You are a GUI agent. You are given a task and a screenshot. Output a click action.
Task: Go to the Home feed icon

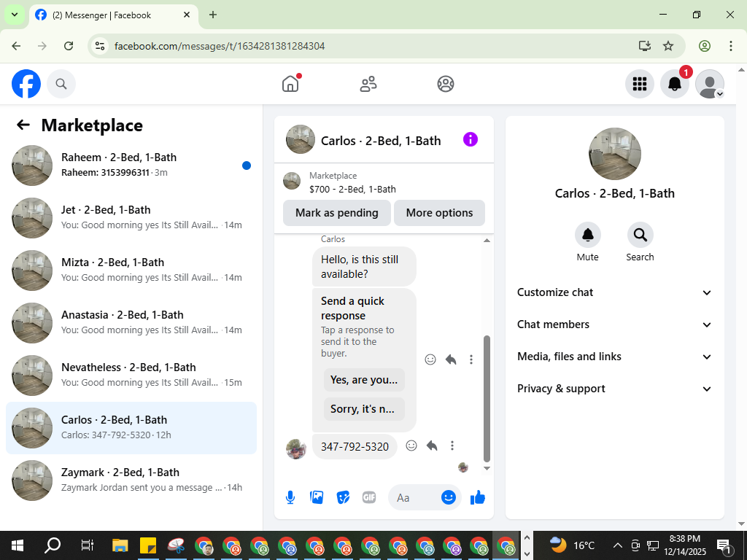click(290, 84)
